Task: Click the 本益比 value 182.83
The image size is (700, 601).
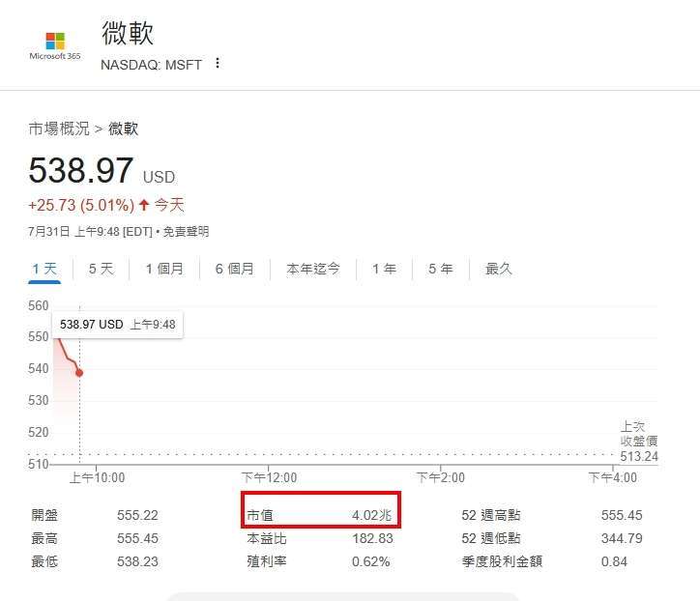Action: pyautogui.click(x=373, y=538)
